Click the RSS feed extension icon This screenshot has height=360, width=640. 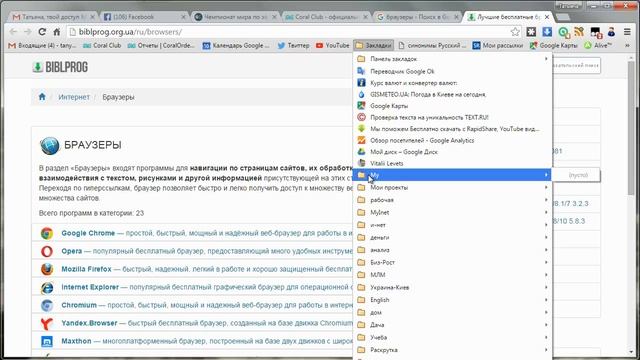coord(579,31)
